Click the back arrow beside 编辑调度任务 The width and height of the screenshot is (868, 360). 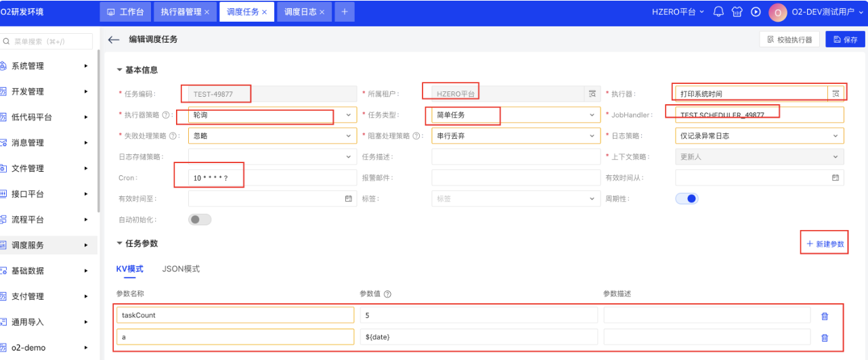(114, 40)
